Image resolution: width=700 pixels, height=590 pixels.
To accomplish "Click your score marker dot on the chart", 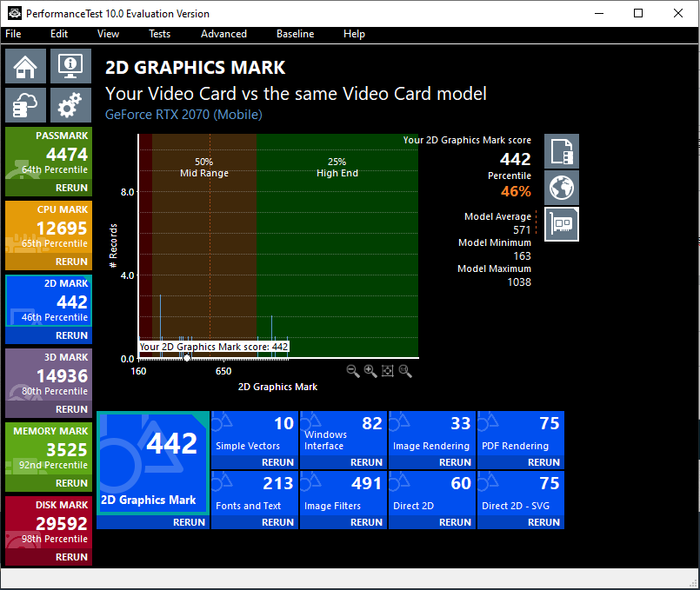I will [x=187, y=358].
